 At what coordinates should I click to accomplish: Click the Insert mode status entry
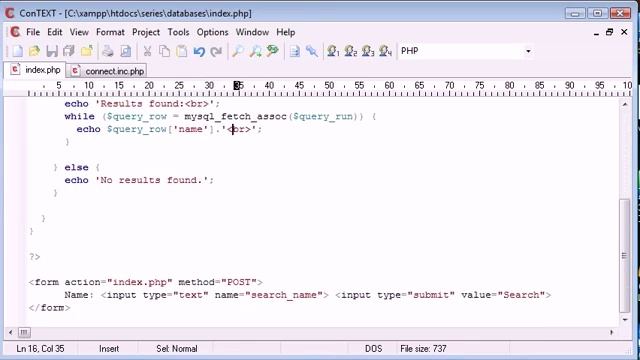[x=109, y=349]
